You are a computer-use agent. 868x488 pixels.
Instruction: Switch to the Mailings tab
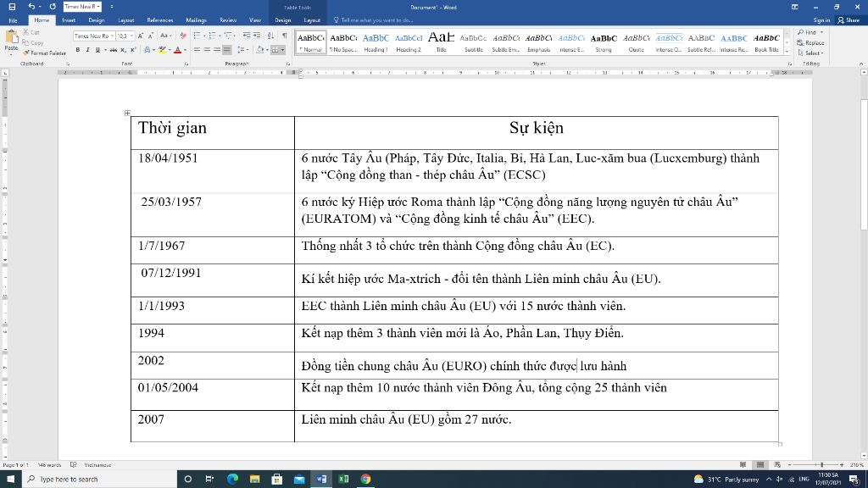coord(196,20)
